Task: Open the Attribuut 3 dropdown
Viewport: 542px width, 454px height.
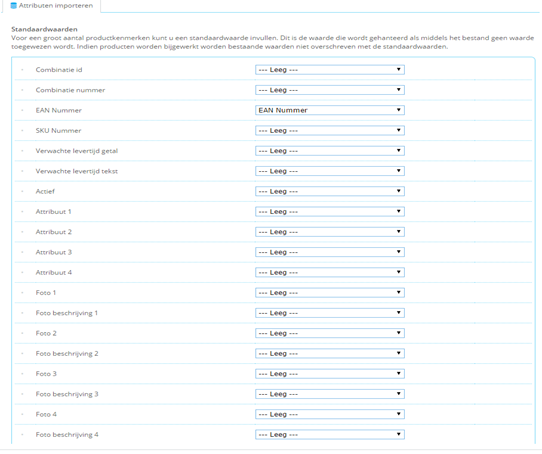Action: click(x=330, y=252)
